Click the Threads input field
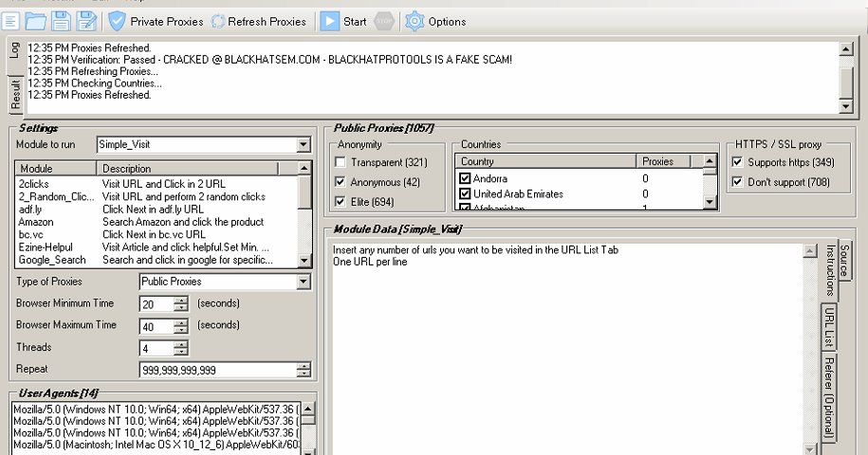Viewport: 868px width, 455px height. point(157,348)
